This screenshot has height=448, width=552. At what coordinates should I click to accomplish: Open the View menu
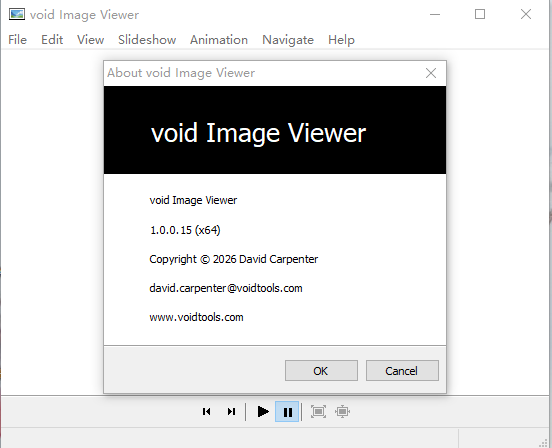pyautogui.click(x=90, y=40)
